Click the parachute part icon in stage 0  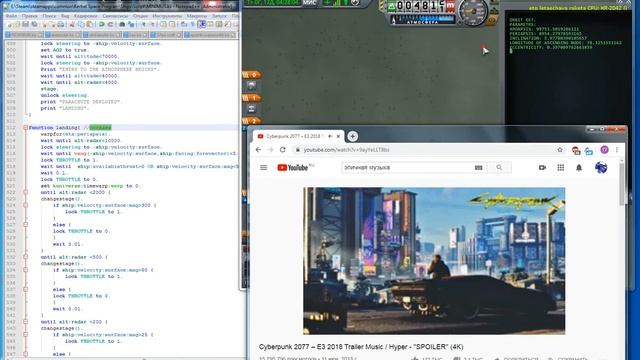click(251, 85)
